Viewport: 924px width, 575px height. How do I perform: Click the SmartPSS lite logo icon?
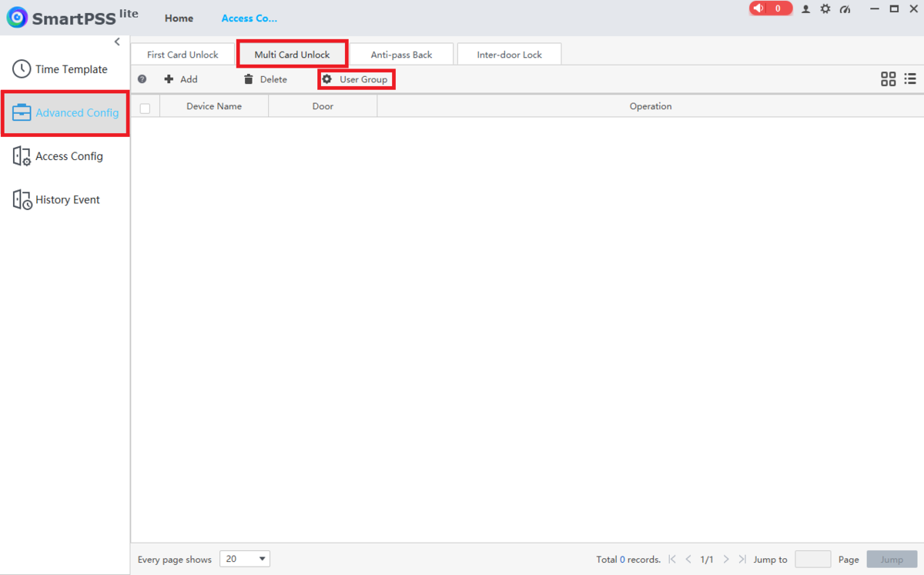(17, 18)
